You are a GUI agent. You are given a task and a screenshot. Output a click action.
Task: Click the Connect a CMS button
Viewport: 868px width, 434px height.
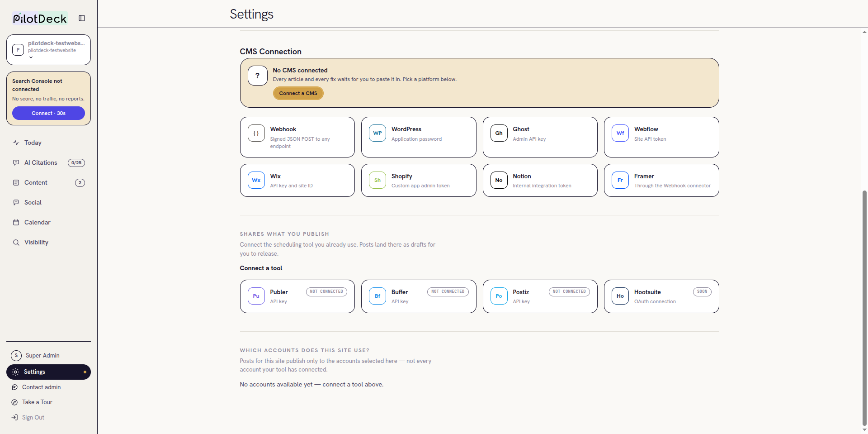coord(298,93)
